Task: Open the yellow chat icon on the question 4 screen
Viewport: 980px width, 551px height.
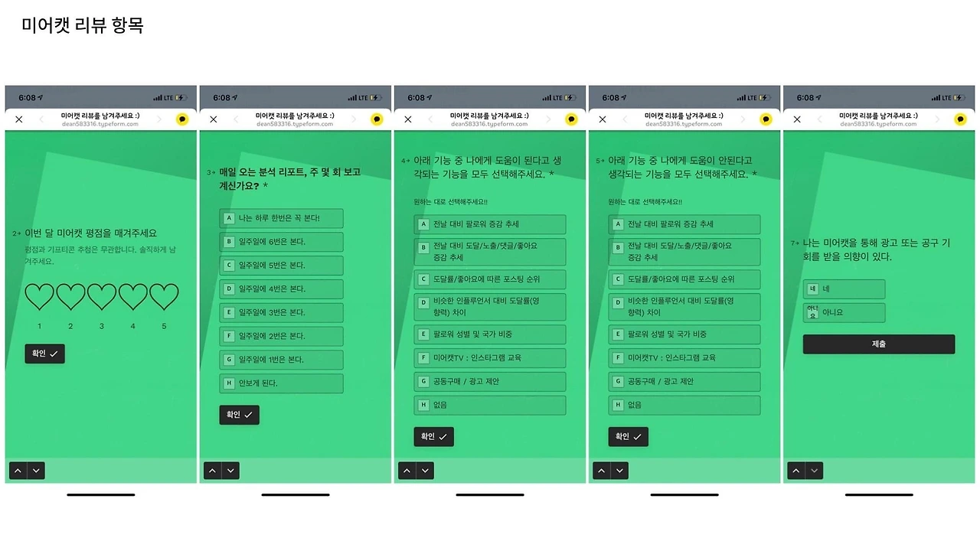Action: (x=571, y=119)
